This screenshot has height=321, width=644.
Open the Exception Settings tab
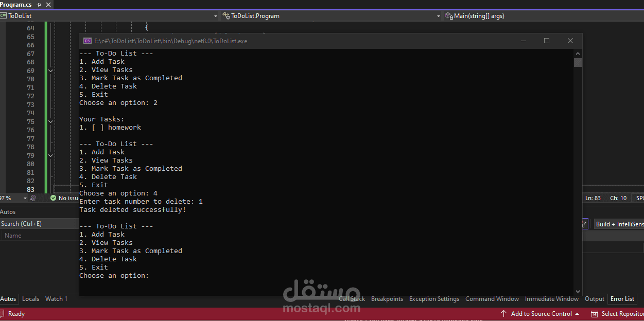coord(434,299)
